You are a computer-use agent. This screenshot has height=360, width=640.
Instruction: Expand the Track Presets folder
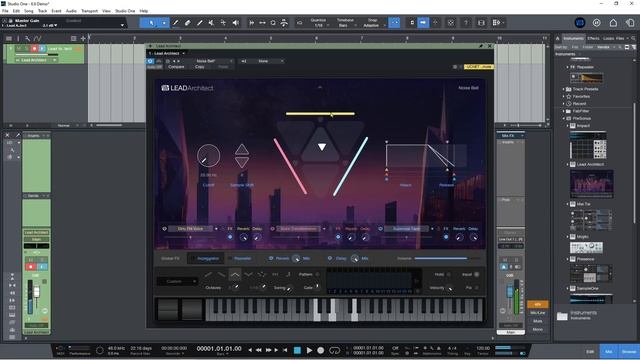(x=564, y=89)
